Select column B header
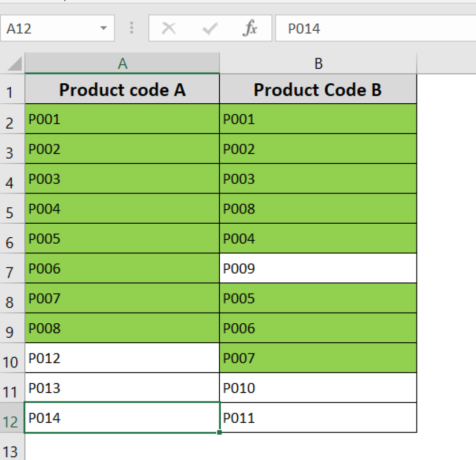 point(318,64)
